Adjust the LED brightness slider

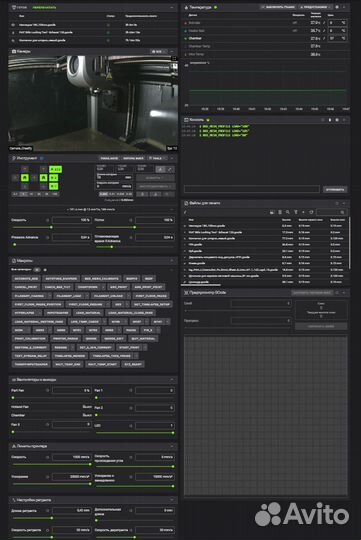134,433
